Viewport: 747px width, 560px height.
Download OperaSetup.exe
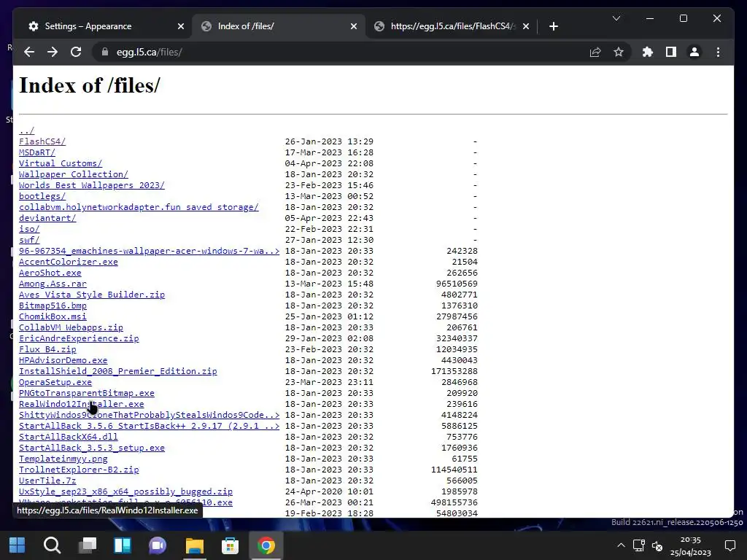point(55,382)
